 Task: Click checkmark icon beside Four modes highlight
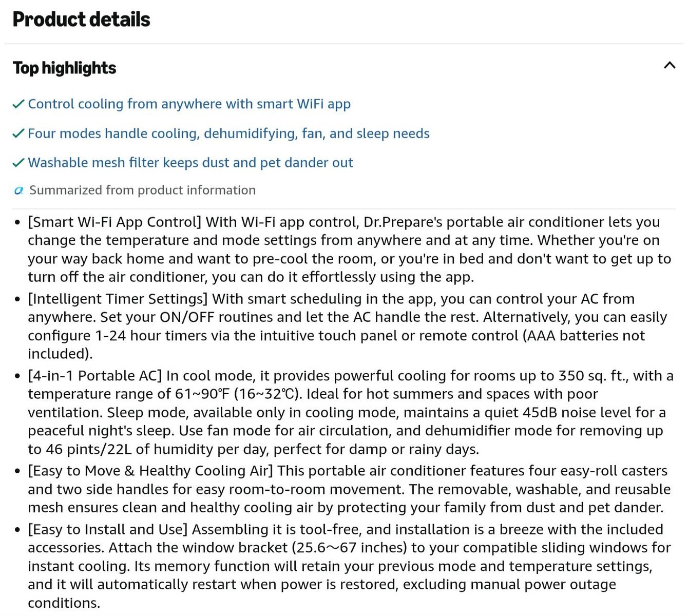[x=18, y=133]
